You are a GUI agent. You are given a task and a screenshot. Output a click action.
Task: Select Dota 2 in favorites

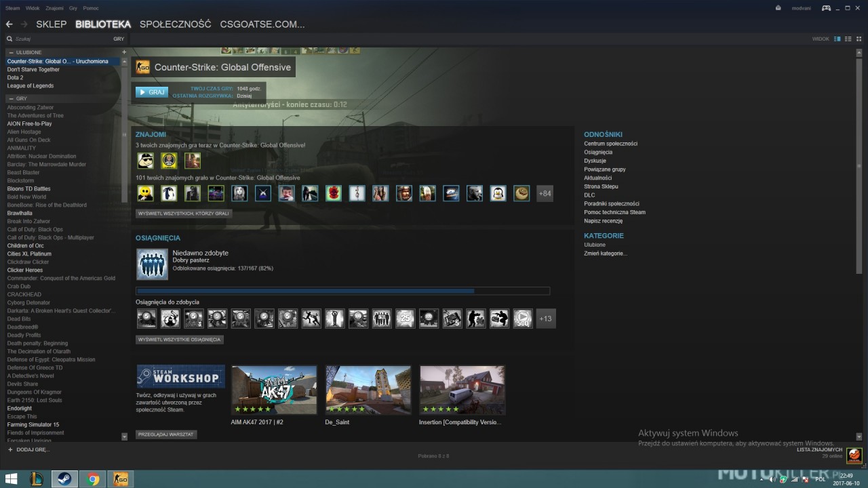[x=15, y=77]
